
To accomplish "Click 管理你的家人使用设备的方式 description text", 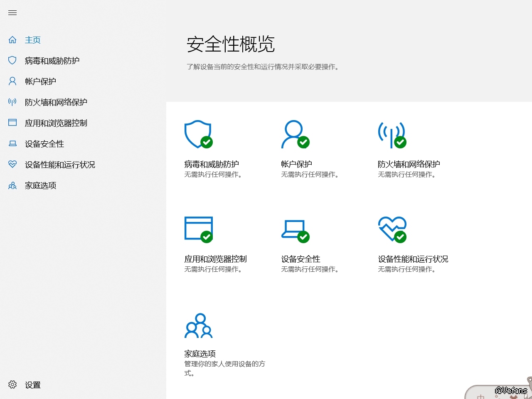I will point(225,368).
